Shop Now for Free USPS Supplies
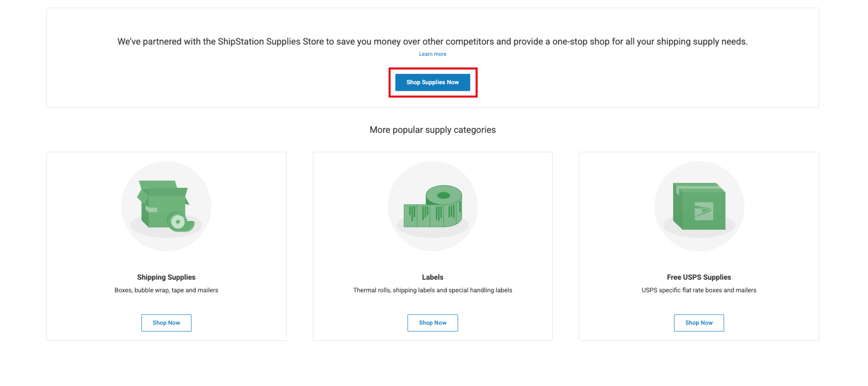The width and height of the screenshot is (868, 386). pos(698,322)
